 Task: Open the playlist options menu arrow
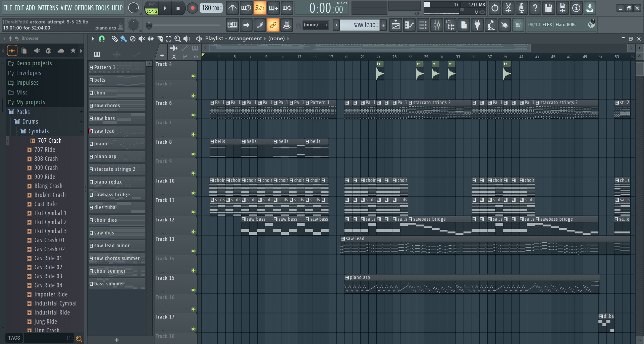tap(93, 39)
